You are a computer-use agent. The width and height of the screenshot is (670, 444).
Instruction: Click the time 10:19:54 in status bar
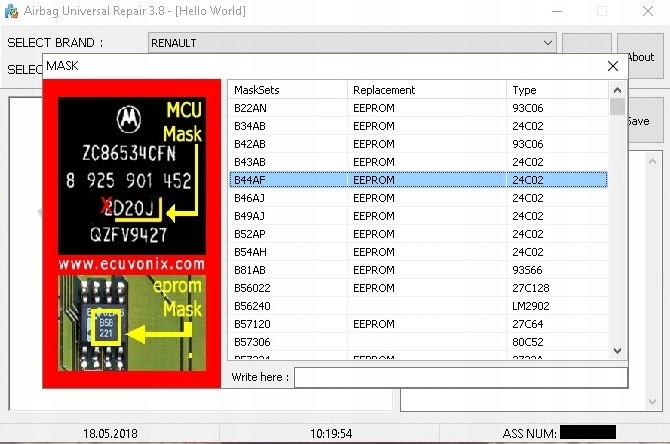(331, 434)
